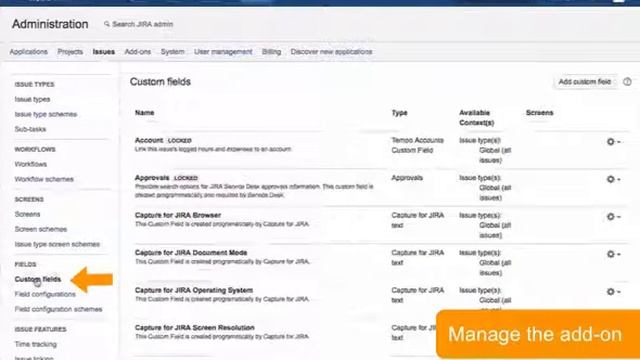Open Sub-tasks sidebar link
Viewport: 640px width, 360px height.
[x=30, y=129]
